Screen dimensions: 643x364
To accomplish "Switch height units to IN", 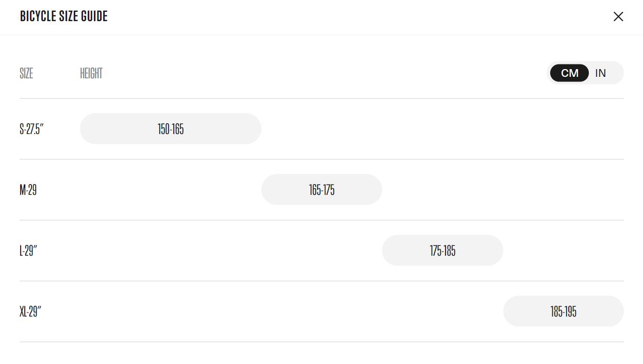I will 601,73.
